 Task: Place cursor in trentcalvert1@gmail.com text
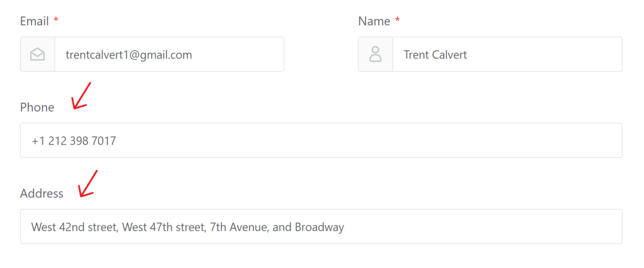(129, 55)
